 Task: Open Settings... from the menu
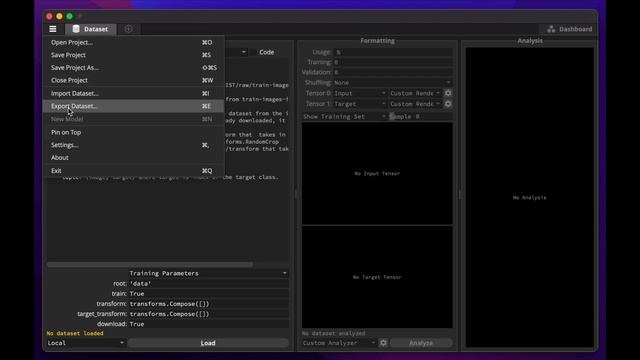(133, 145)
